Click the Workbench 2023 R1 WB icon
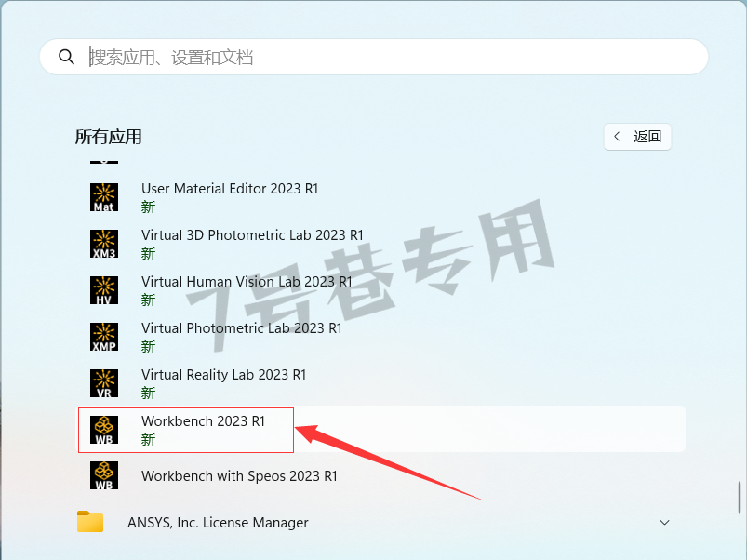The image size is (747, 560). pos(104,430)
